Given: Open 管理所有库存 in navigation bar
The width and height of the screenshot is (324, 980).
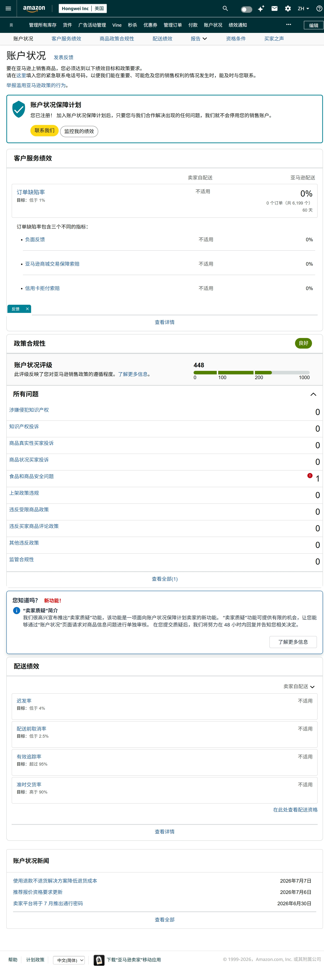Looking at the screenshot, I should click(43, 25).
